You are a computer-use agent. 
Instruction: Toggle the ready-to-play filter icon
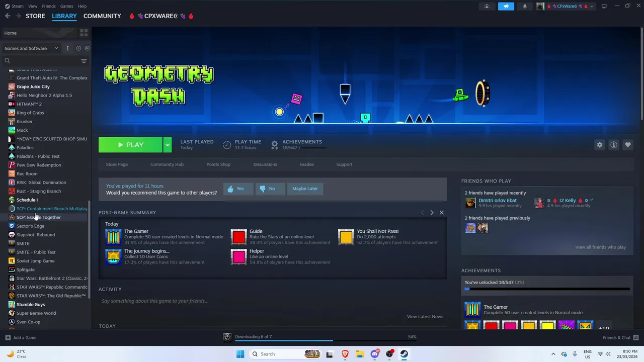[x=87, y=48]
